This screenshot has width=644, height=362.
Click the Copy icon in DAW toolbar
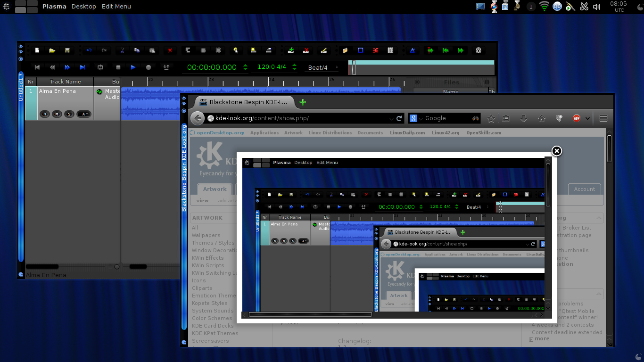(x=137, y=50)
